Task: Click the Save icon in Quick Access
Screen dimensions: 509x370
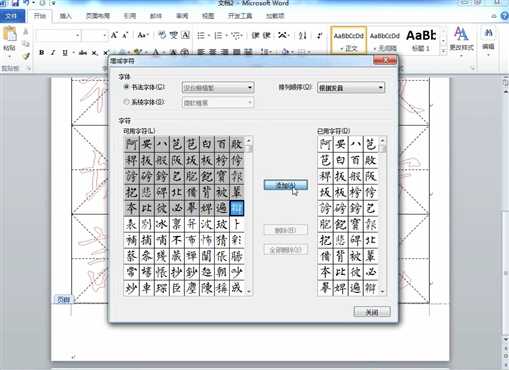Action: click(x=15, y=3)
